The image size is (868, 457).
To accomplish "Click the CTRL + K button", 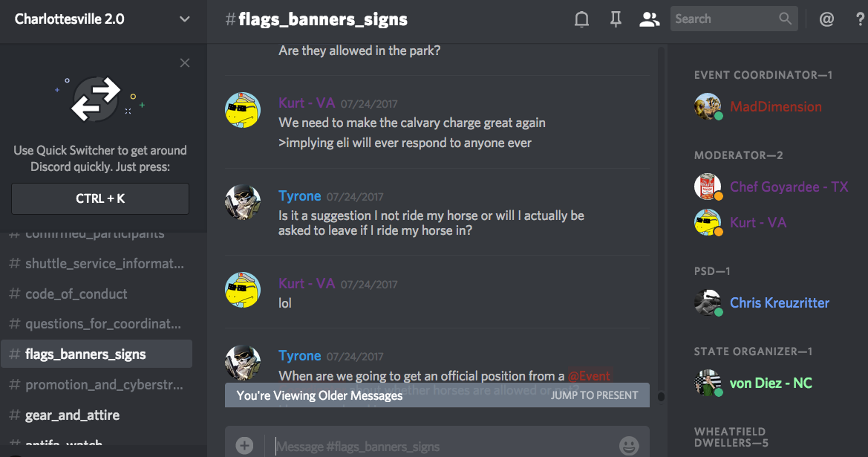I will point(100,198).
